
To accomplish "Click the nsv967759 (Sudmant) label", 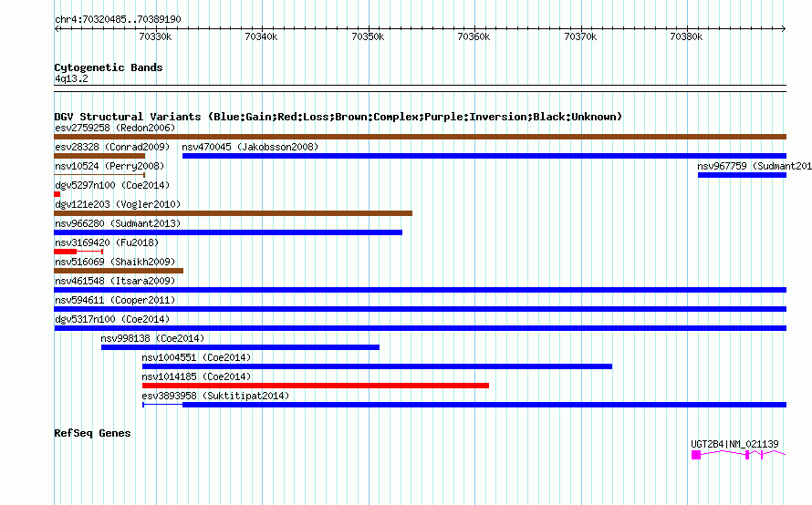I will click(x=755, y=166).
